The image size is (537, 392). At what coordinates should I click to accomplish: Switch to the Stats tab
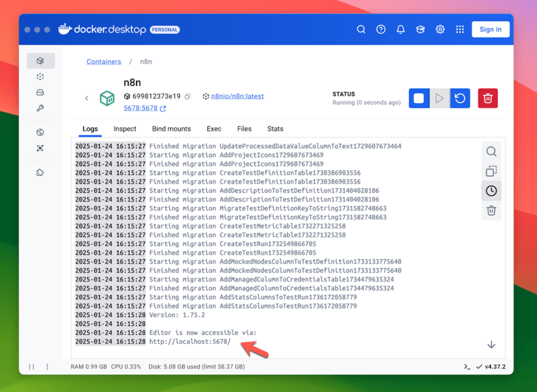pyautogui.click(x=275, y=128)
